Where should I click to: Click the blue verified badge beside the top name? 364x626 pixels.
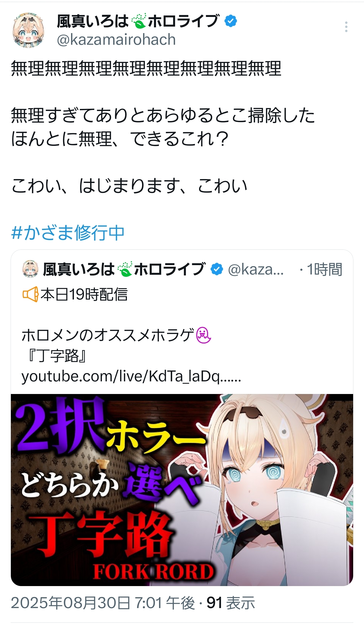click(231, 21)
